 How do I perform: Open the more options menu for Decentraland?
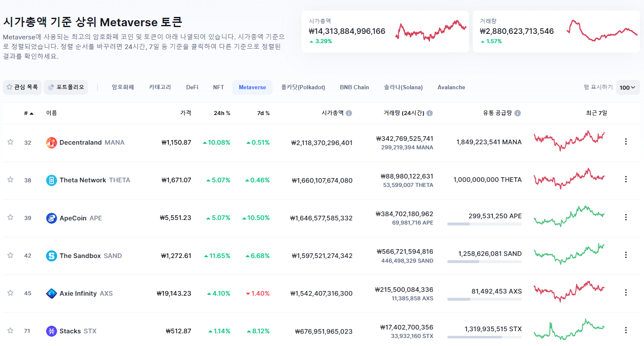[x=626, y=142]
